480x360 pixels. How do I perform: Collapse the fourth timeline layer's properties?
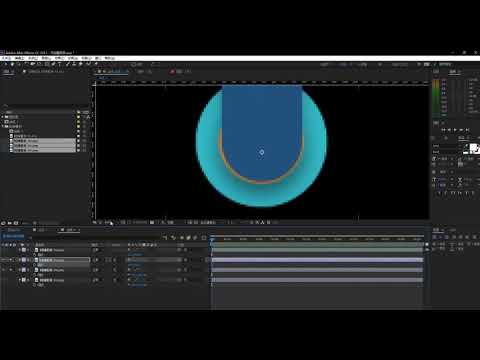pos(19,280)
